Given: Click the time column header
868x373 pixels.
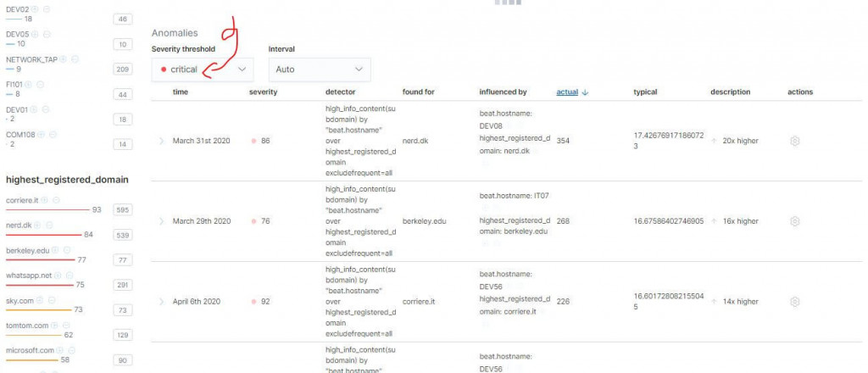Looking at the screenshot, I should point(181,92).
